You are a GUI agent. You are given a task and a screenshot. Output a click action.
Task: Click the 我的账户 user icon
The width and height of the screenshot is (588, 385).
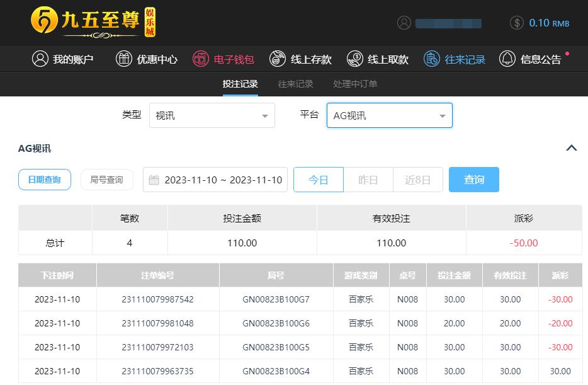click(40, 59)
